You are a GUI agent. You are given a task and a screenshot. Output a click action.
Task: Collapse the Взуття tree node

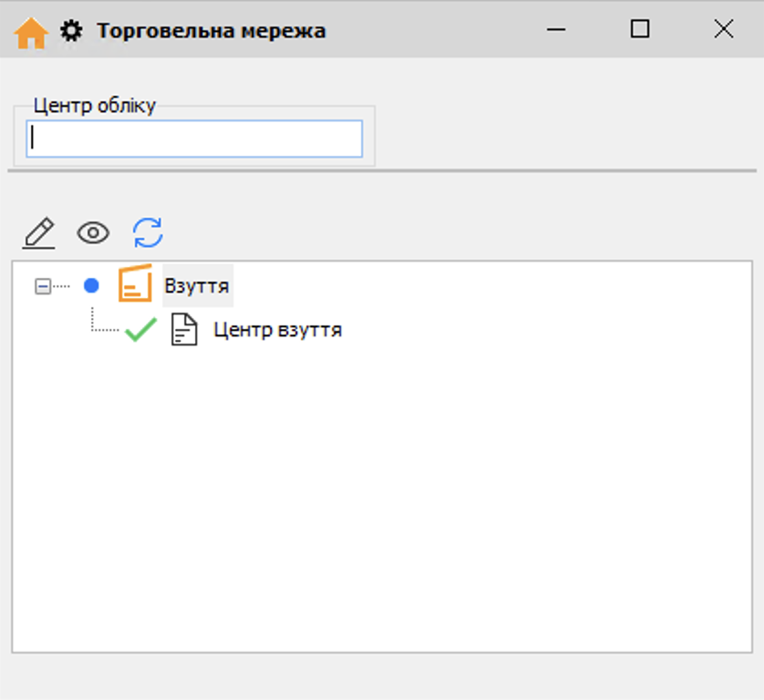[x=43, y=286]
